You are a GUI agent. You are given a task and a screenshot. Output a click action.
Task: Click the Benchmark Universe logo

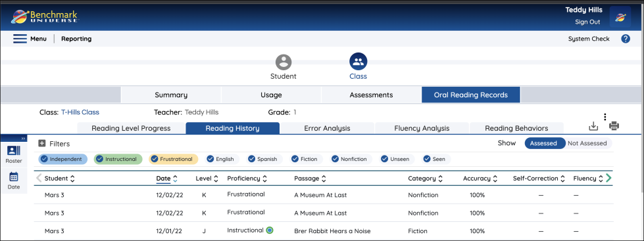(x=45, y=16)
